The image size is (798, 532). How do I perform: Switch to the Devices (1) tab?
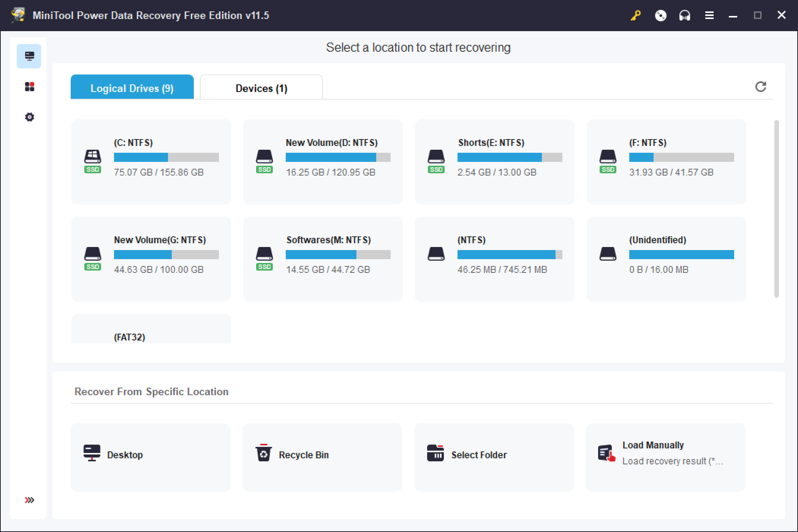261,87
